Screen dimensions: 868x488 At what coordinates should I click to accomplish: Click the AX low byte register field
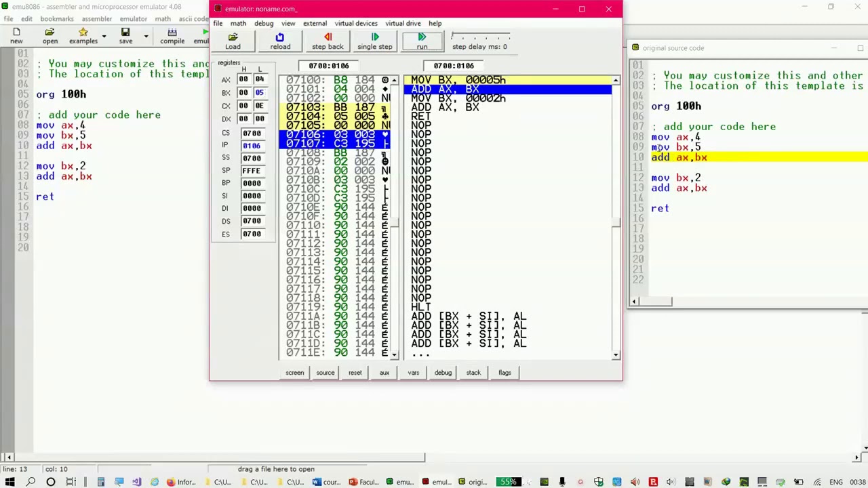click(259, 79)
